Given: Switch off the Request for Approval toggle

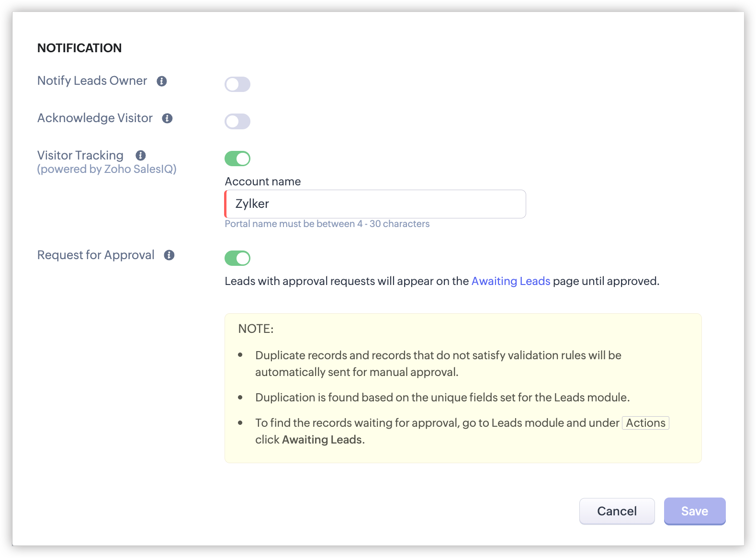Looking at the screenshot, I should coord(237,258).
